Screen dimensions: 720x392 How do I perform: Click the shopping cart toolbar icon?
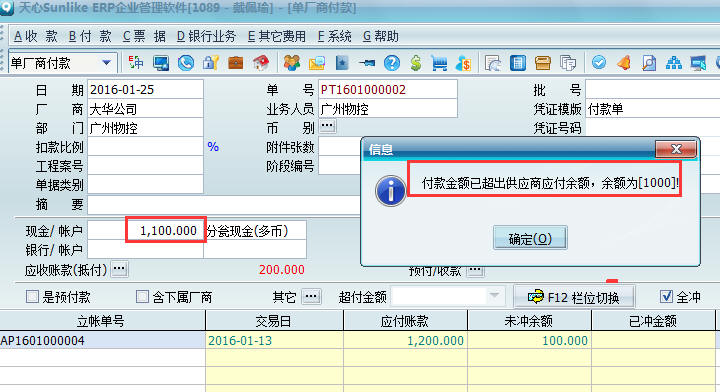coord(439,63)
